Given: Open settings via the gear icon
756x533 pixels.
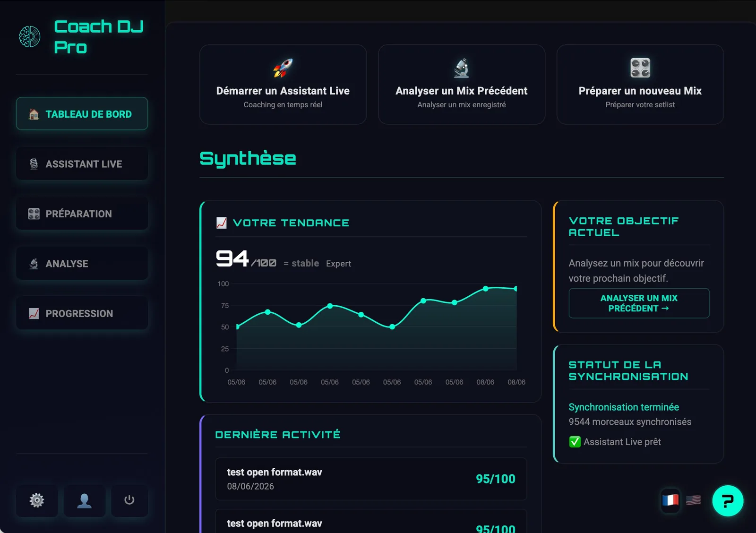Looking at the screenshot, I should coord(37,500).
